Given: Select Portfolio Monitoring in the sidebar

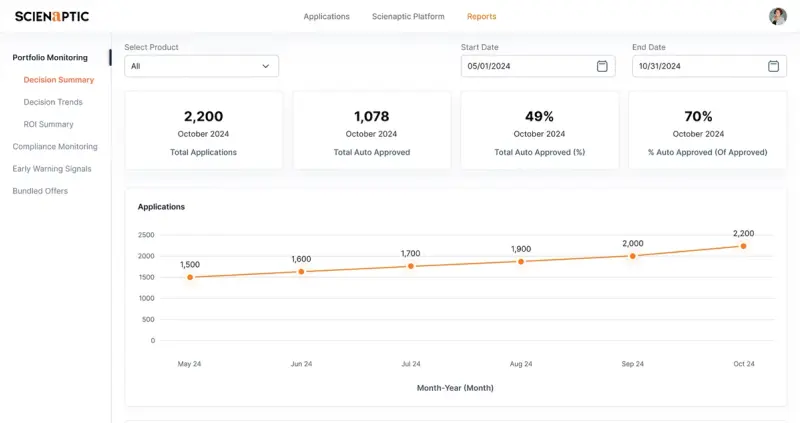Looking at the screenshot, I should point(50,58).
